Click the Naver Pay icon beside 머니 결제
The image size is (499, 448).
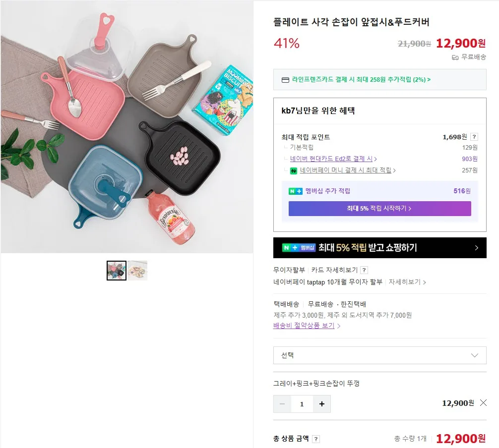pos(294,171)
